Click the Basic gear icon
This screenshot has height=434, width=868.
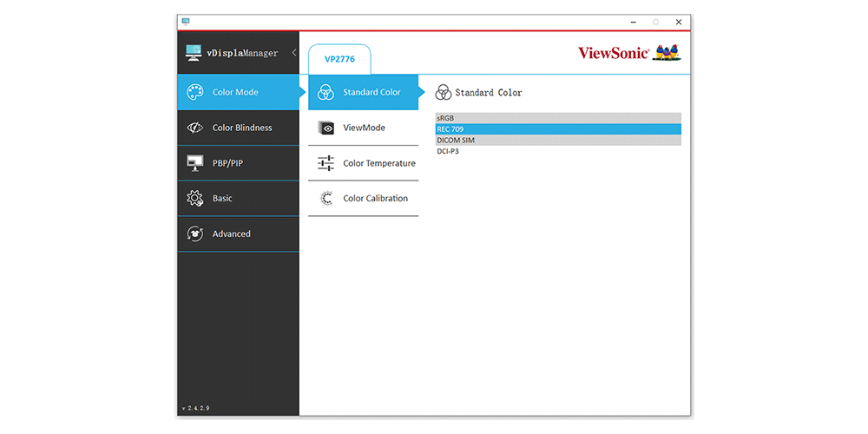point(194,198)
